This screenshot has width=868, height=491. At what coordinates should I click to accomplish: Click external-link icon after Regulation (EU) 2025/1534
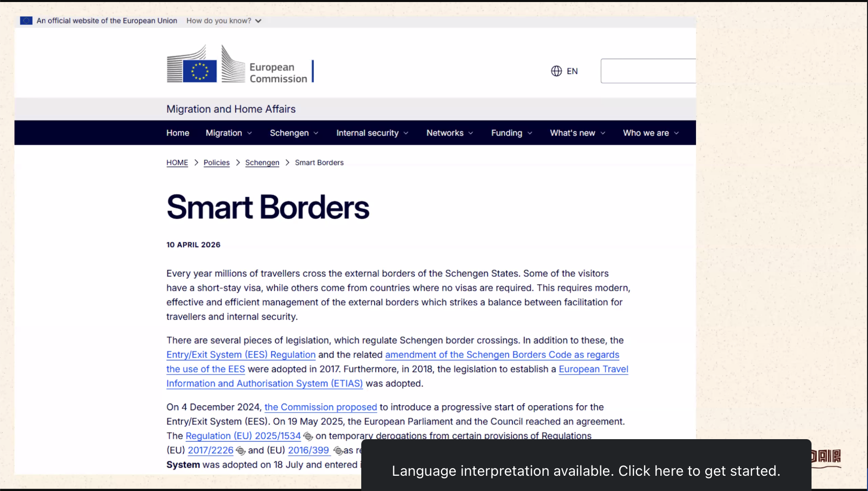pos(308,436)
